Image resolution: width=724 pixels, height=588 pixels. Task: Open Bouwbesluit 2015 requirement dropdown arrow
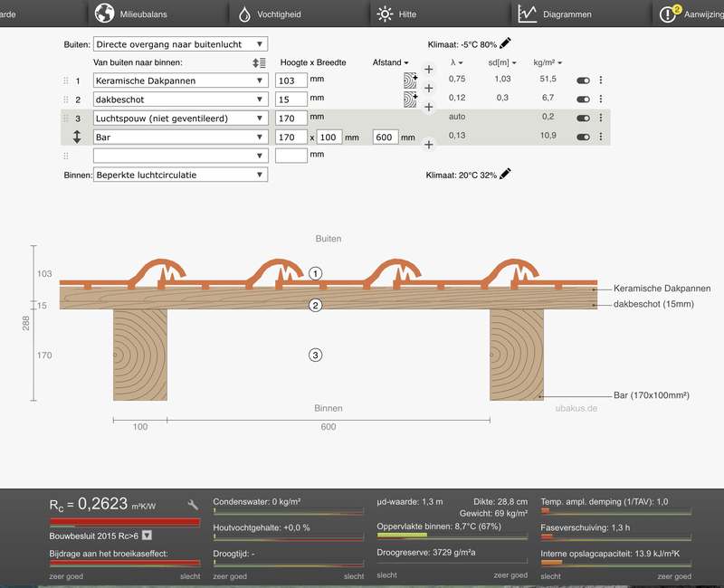(x=147, y=536)
